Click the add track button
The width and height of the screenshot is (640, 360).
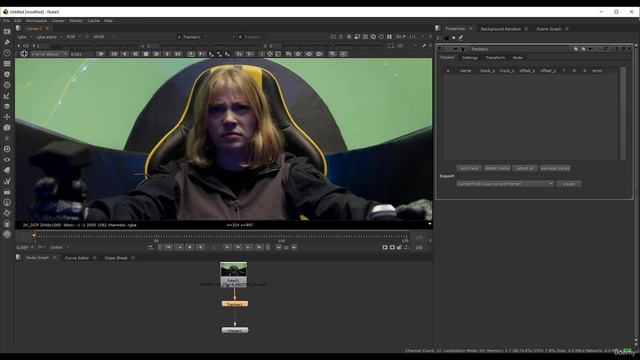(x=469, y=168)
